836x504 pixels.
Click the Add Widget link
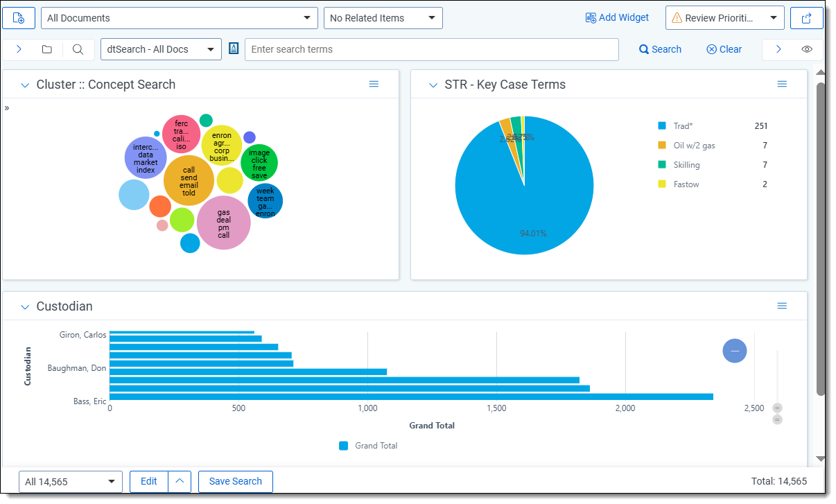[x=617, y=17]
